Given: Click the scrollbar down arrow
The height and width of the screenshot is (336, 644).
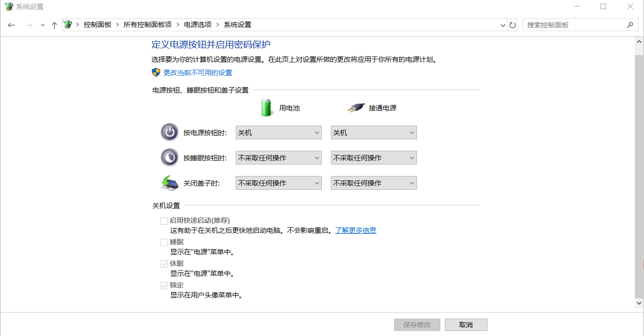Looking at the screenshot, I should [639, 303].
